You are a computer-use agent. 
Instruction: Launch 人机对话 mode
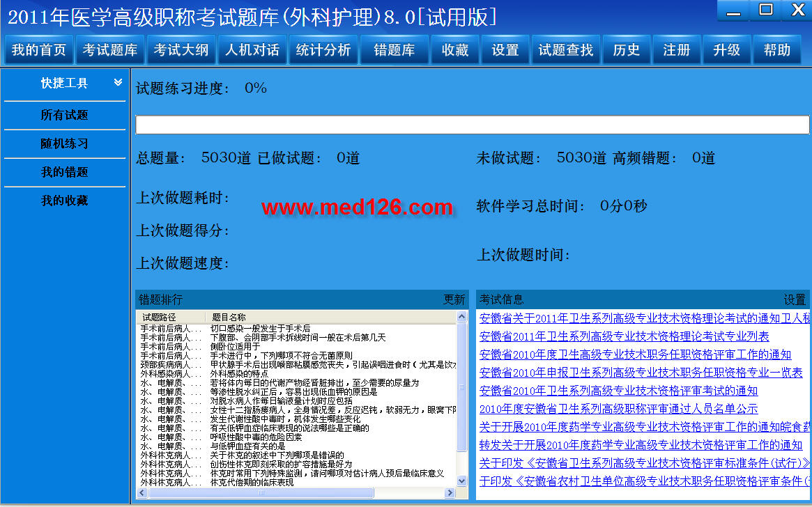tap(252, 50)
